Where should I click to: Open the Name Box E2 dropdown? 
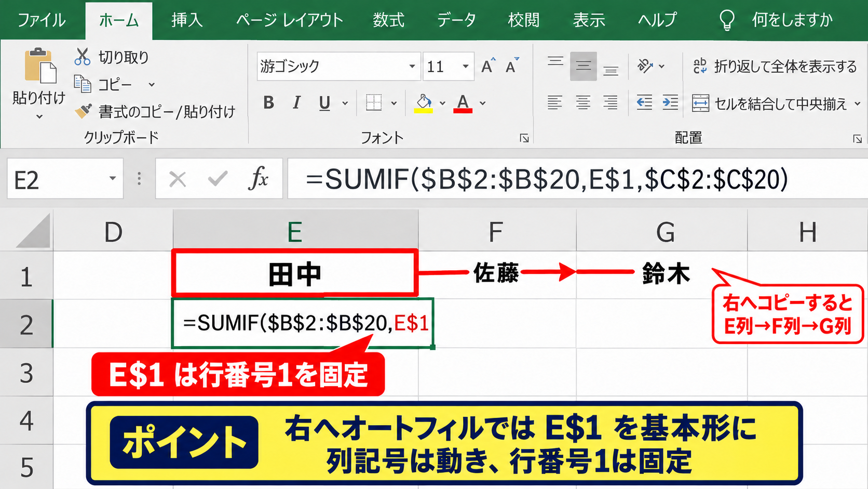click(112, 178)
